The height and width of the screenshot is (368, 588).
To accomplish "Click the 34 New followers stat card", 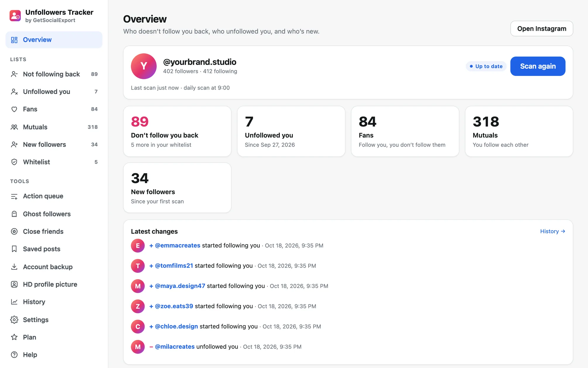I will (x=177, y=188).
